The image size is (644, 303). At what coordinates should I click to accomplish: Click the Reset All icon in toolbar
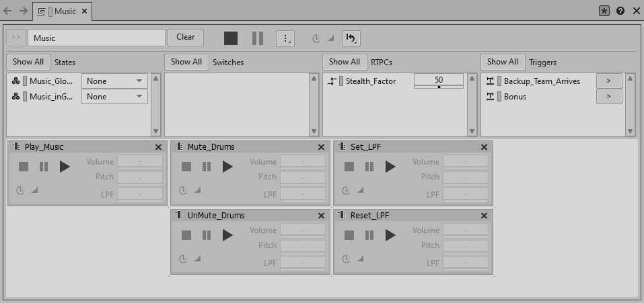(351, 38)
